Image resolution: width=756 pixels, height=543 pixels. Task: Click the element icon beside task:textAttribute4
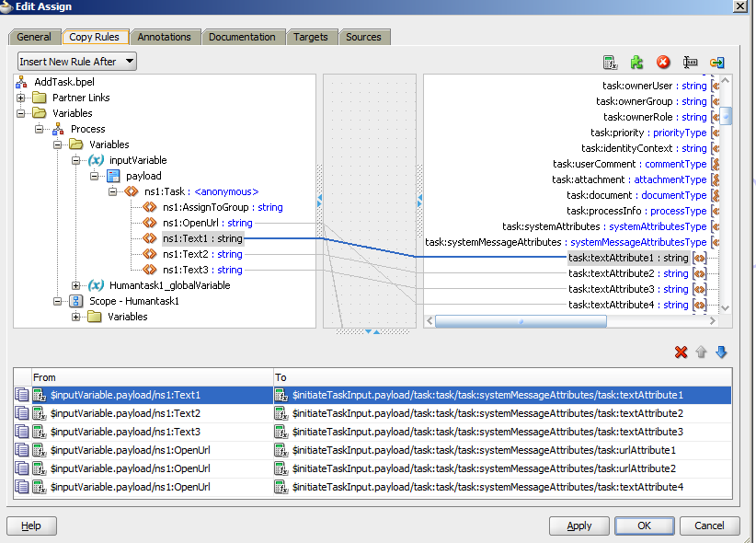(x=699, y=305)
